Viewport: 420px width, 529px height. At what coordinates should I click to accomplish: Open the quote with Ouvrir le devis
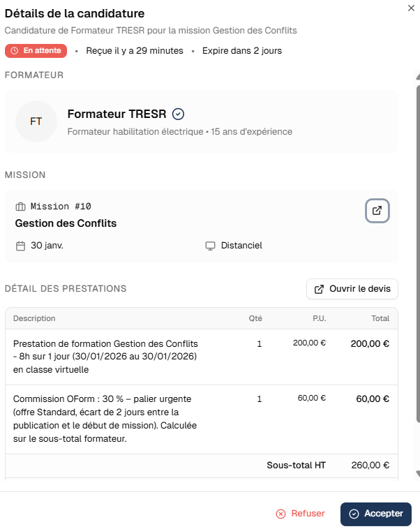point(352,289)
